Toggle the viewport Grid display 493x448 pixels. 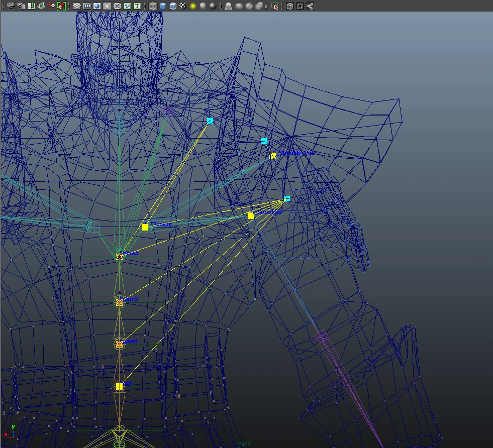(77, 6)
